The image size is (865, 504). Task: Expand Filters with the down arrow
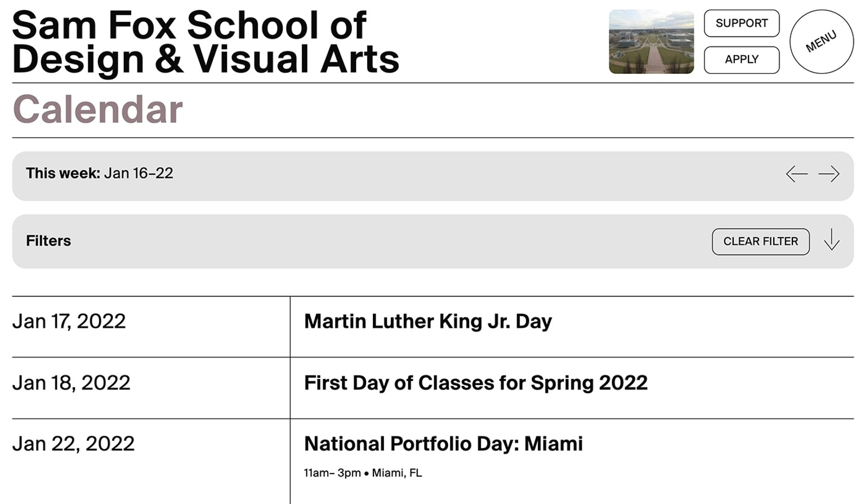coord(832,240)
